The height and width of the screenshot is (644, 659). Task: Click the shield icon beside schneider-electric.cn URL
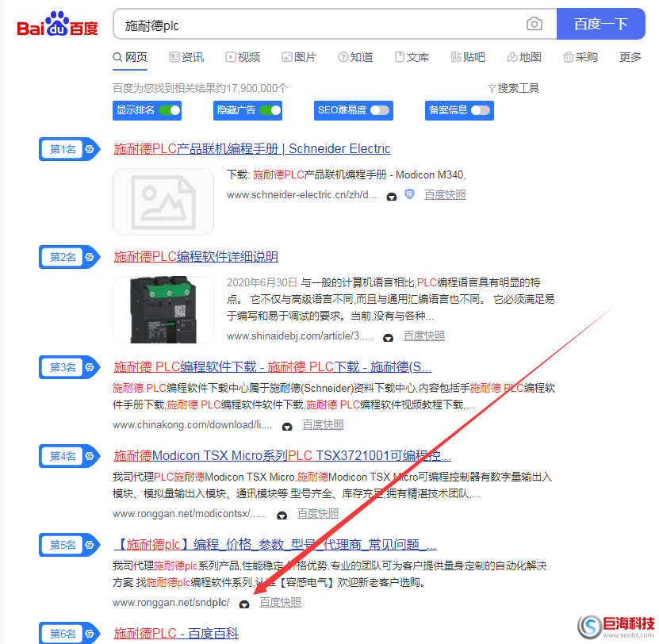tap(410, 194)
